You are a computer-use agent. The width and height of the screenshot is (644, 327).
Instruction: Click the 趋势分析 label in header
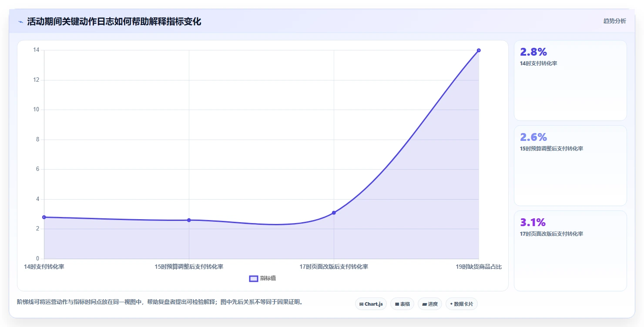614,21
